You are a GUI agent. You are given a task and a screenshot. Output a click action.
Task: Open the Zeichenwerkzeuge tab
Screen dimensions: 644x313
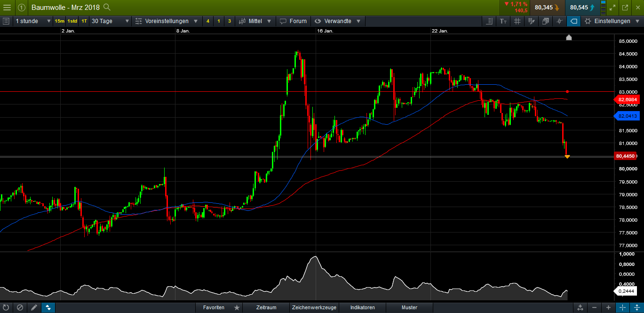(314, 307)
